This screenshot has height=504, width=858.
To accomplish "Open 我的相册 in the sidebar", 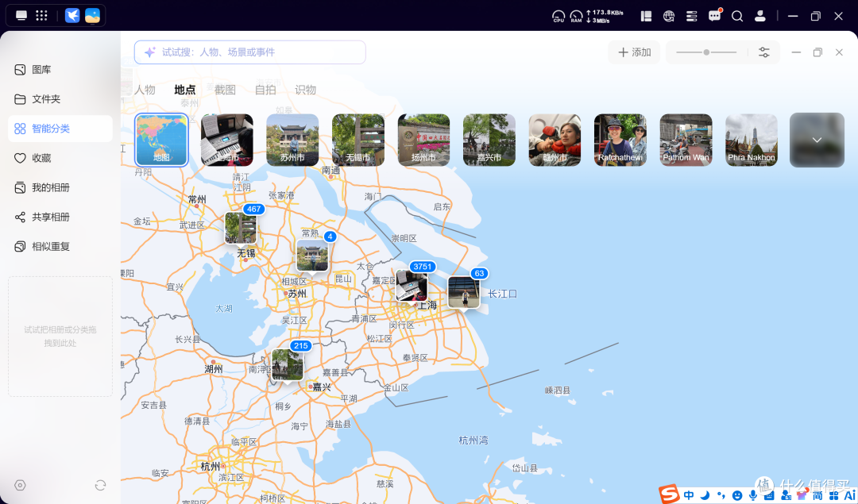I will click(x=60, y=187).
